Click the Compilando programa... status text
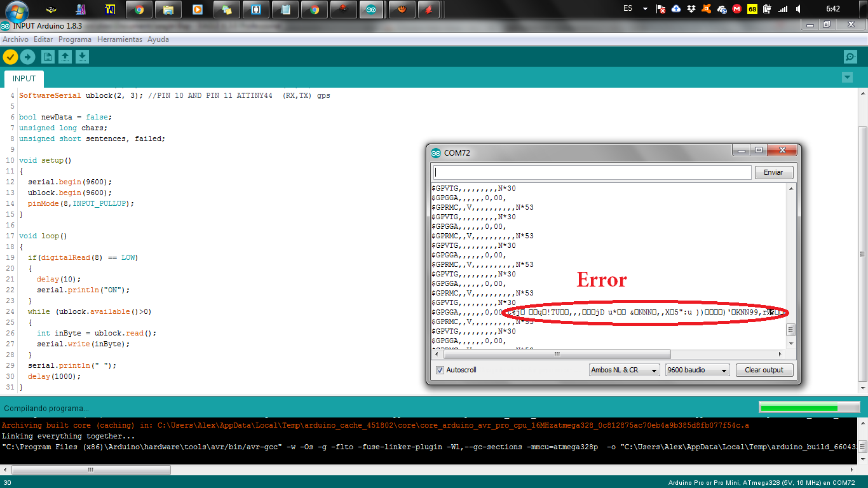The width and height of the screenshot is (868, 488). point(46,409)
